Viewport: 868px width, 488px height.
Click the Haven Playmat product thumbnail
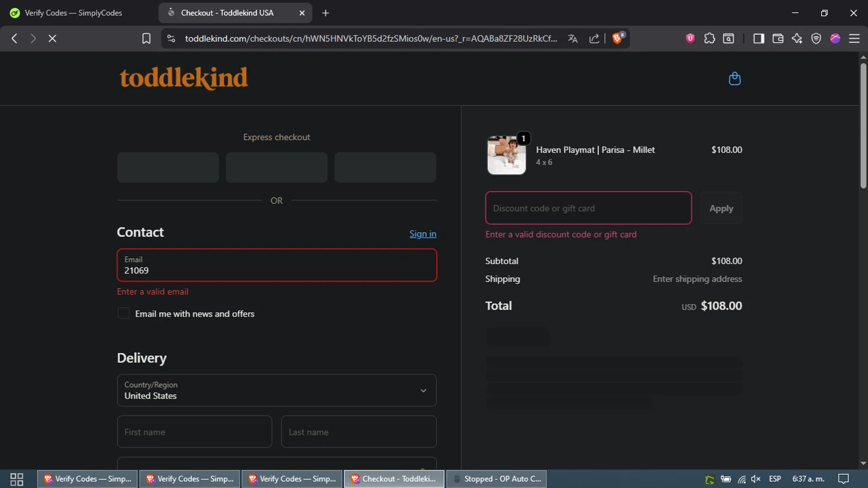pyautogui.click(x=506, y=155)
